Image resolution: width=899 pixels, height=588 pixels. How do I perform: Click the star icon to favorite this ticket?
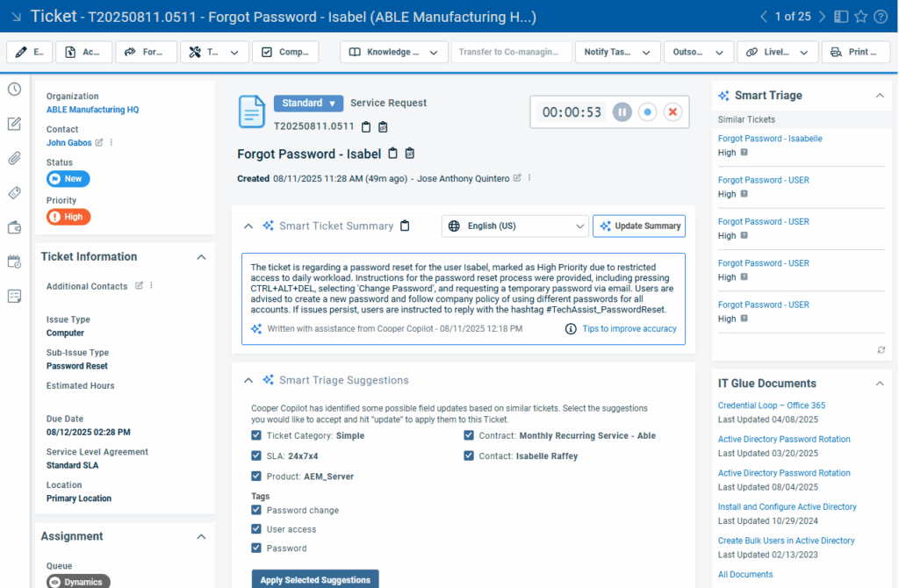(860, 16)
